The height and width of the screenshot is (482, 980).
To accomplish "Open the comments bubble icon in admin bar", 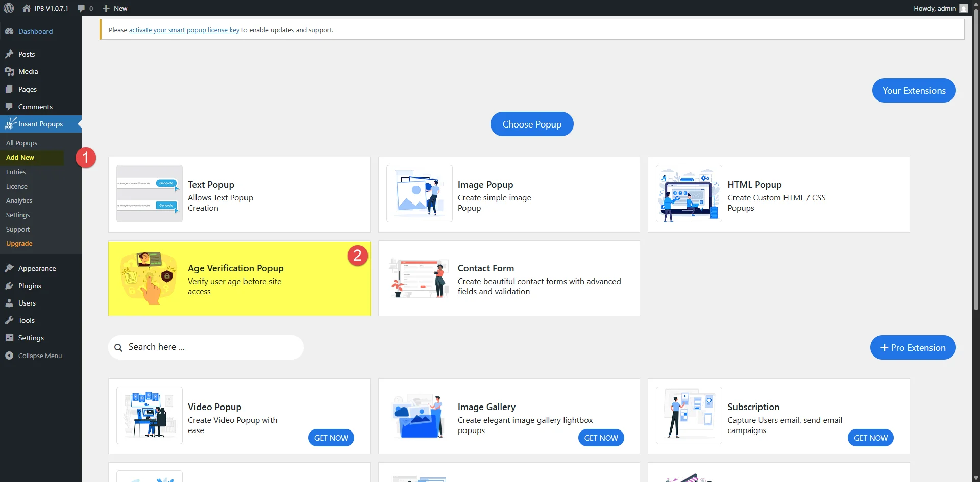I will click(81, 8).
